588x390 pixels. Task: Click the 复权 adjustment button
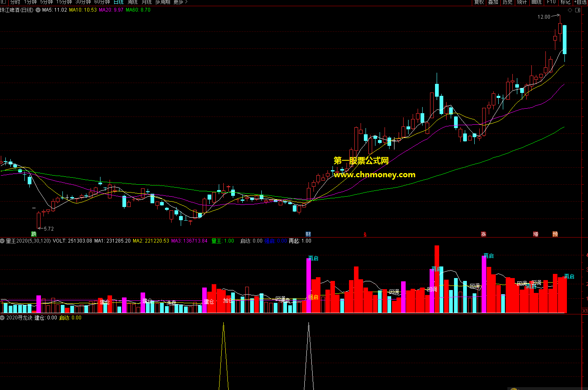[479, 2]
